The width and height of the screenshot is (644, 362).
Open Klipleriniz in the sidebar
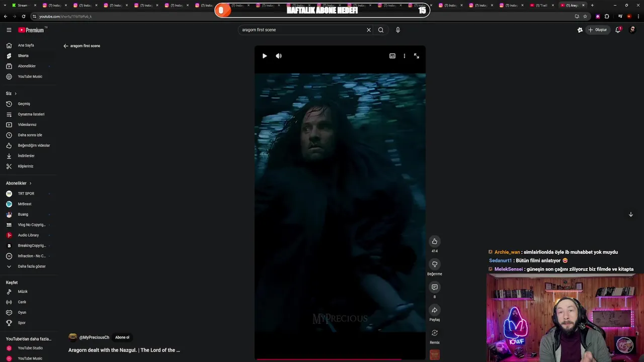coord(27,166)
